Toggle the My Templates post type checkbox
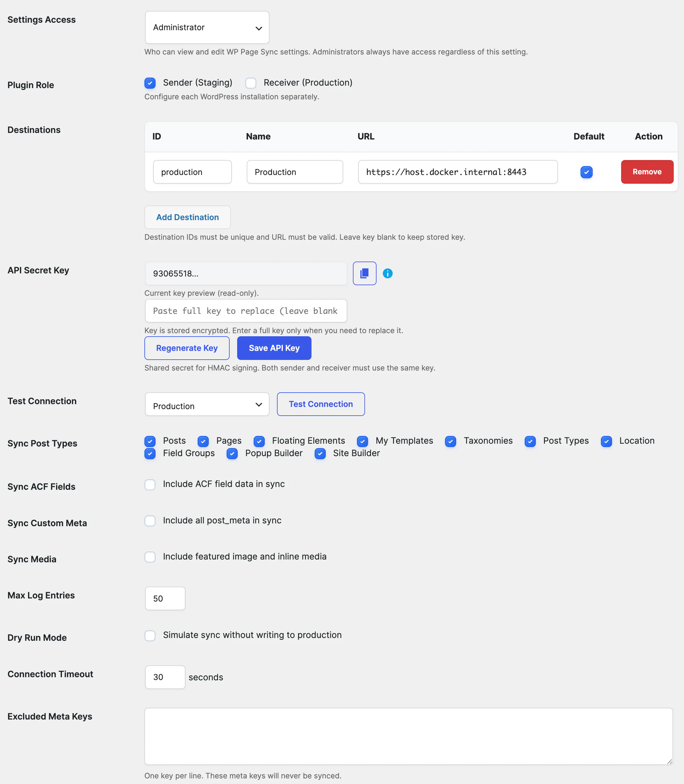684x784 pixels. point(363,442)
